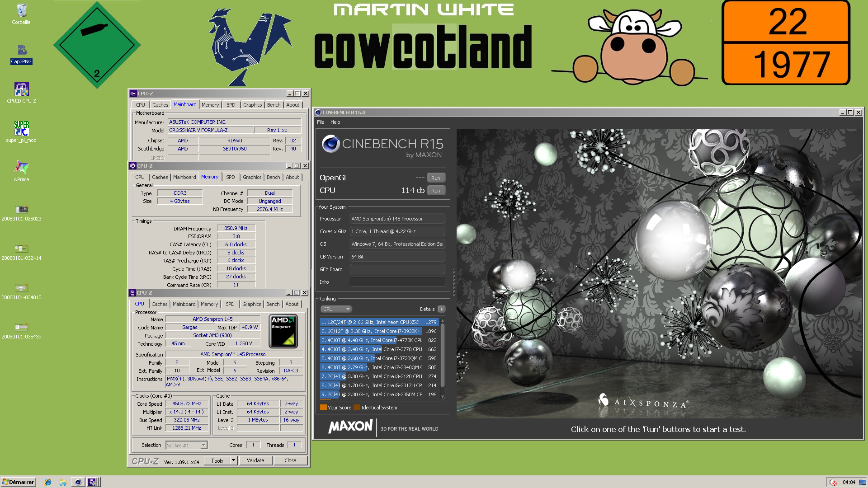This screenshot has height=488, width=868.
Task: Run the CPU benchmark in Cinebench
Action: pos(436,191)
